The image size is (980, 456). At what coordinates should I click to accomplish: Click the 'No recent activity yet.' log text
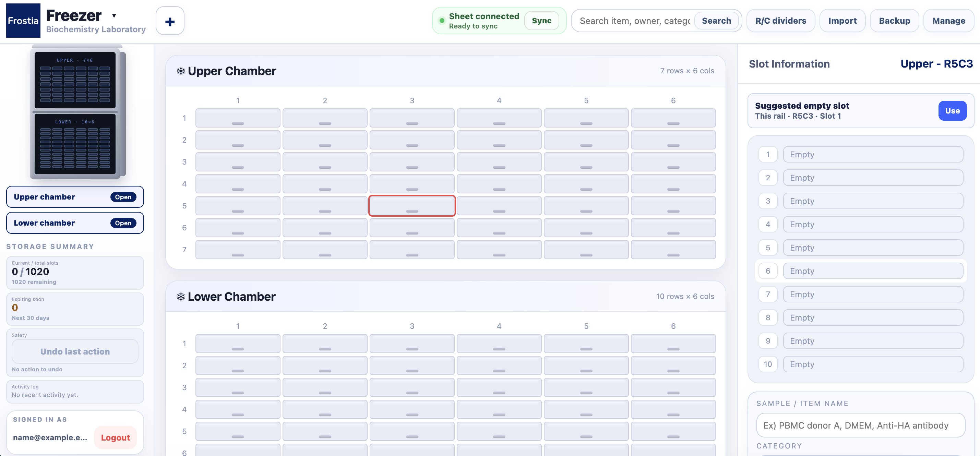tap(45, 395)
